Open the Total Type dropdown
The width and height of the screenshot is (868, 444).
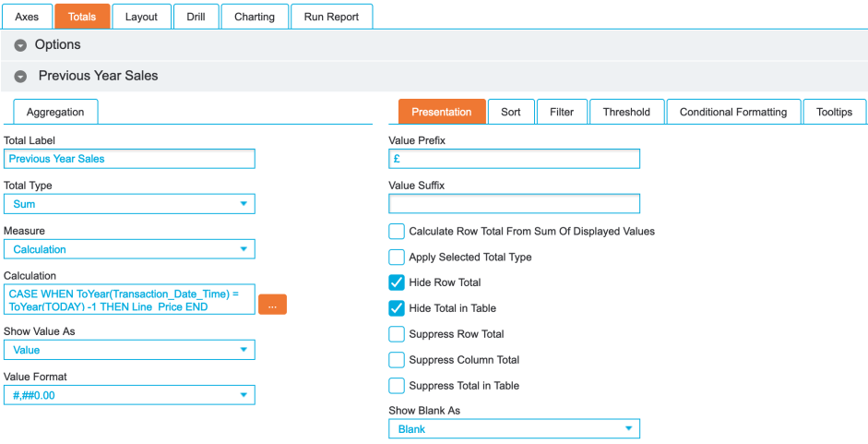click(129, 204)
